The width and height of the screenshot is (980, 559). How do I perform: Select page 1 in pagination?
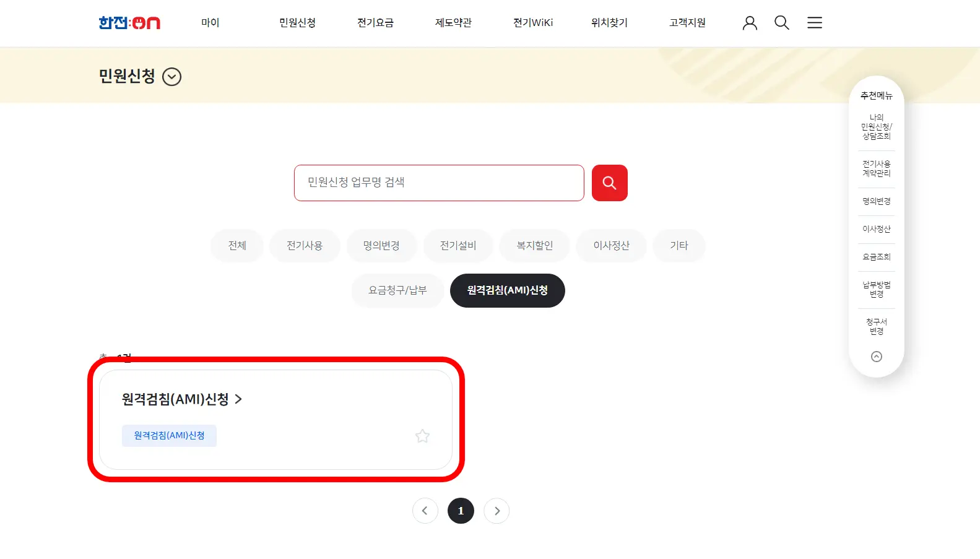click(461, 511)
